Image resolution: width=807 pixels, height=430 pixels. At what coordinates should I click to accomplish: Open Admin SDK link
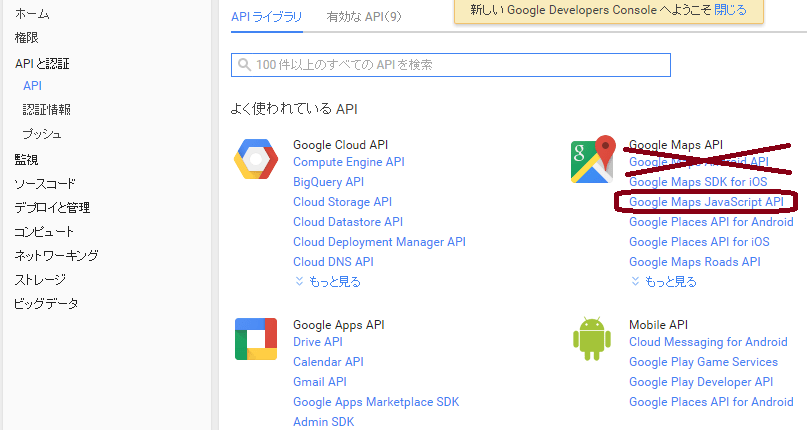point(324,422)
